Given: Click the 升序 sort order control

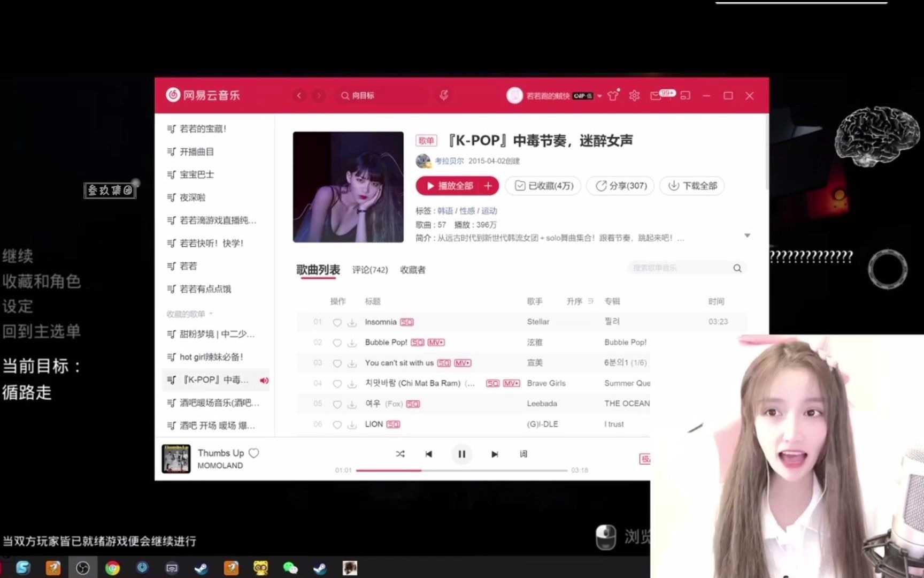Looking at the screenshot, I should (x=580, y=301).
